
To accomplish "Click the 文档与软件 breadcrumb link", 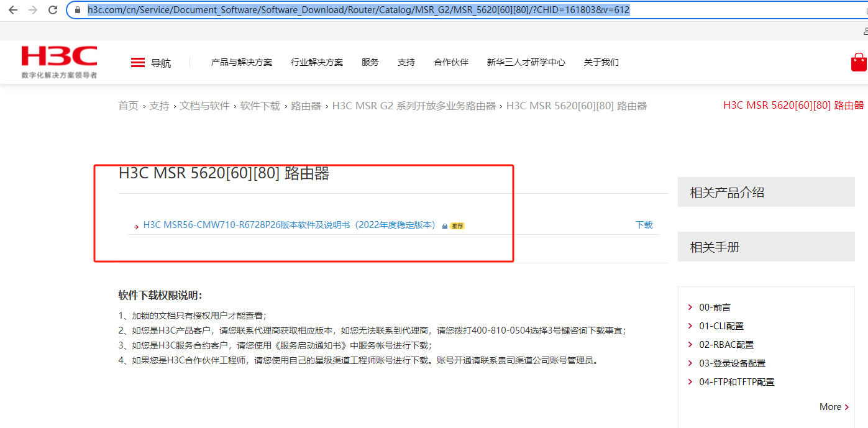I will point(205,106).
